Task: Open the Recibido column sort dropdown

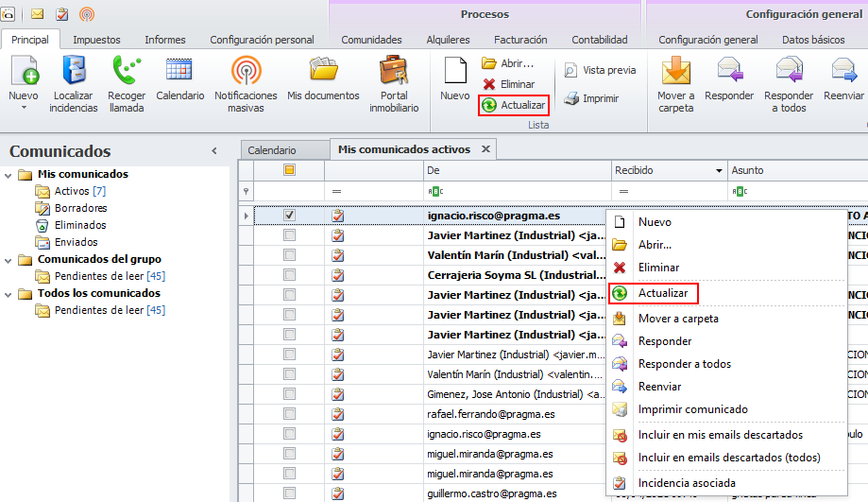Action: click(719, 171)
